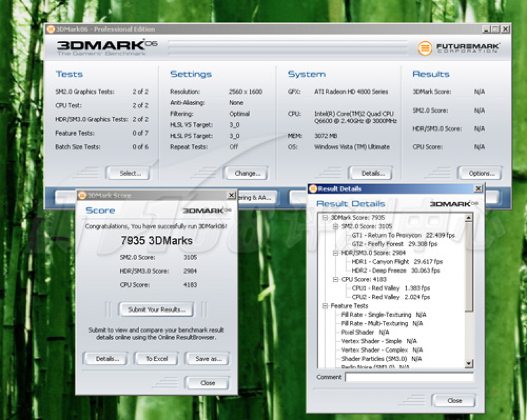Select Vertex Shader - Simple row

(379, 341)
